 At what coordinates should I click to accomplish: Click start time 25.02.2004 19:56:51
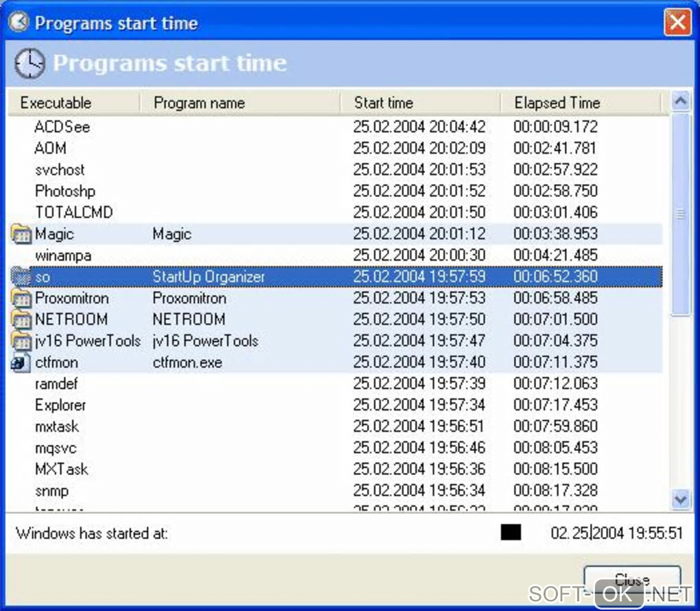click(419, 427)
